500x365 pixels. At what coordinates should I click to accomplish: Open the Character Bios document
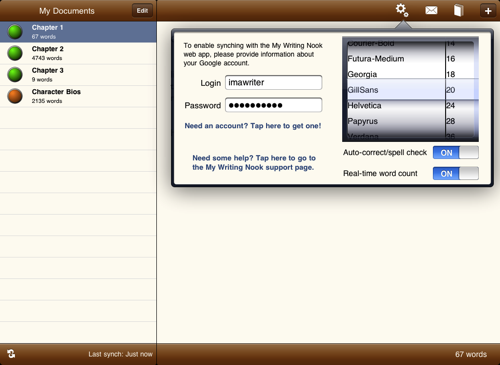point(78,96)
